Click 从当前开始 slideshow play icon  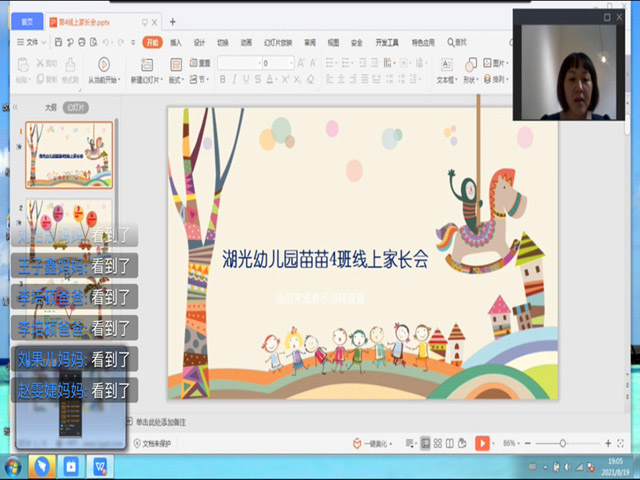[103, 65]
